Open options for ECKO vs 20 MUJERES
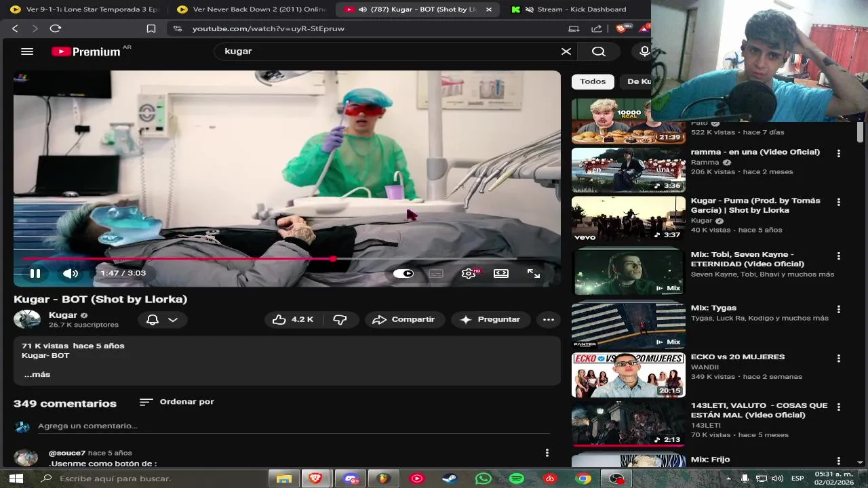Image resolution: width=868 pixels, height=488 pixels. [x=839, y=358]
